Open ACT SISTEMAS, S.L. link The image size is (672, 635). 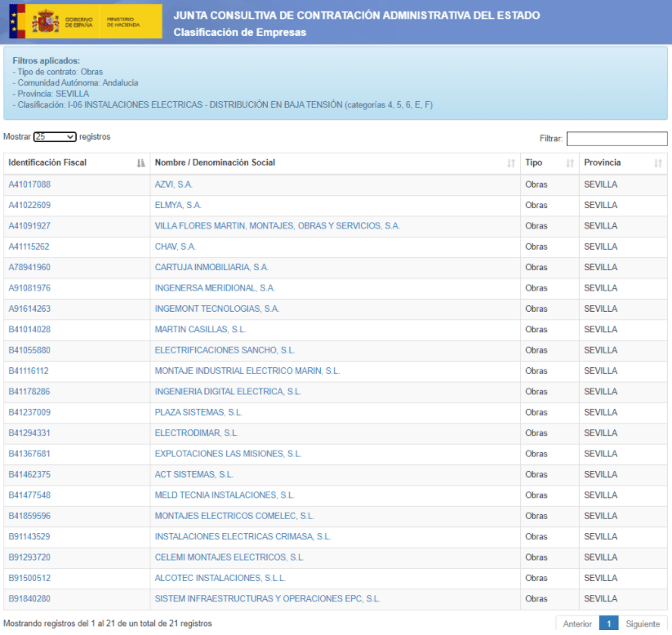(x=194, y=475)
